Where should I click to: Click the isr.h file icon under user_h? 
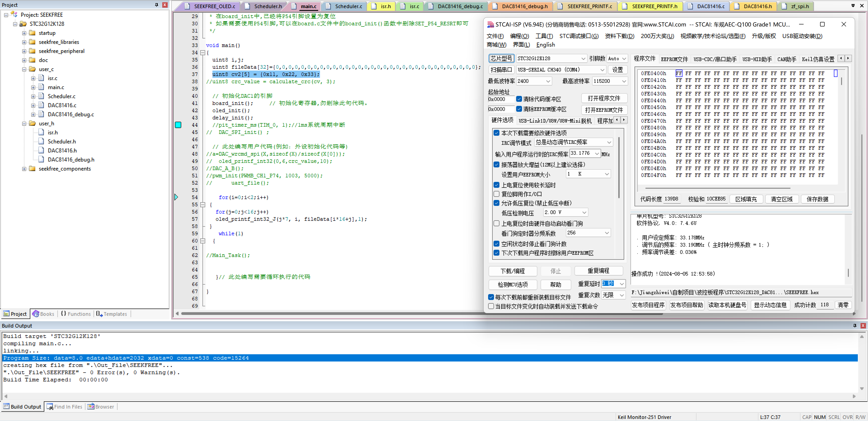point(41,132)
